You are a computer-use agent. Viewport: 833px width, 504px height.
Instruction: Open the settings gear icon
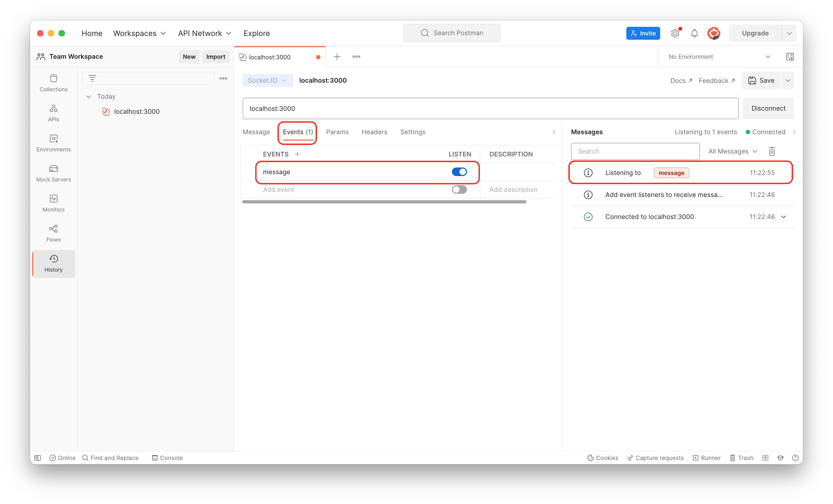click(x=675, y=33)
